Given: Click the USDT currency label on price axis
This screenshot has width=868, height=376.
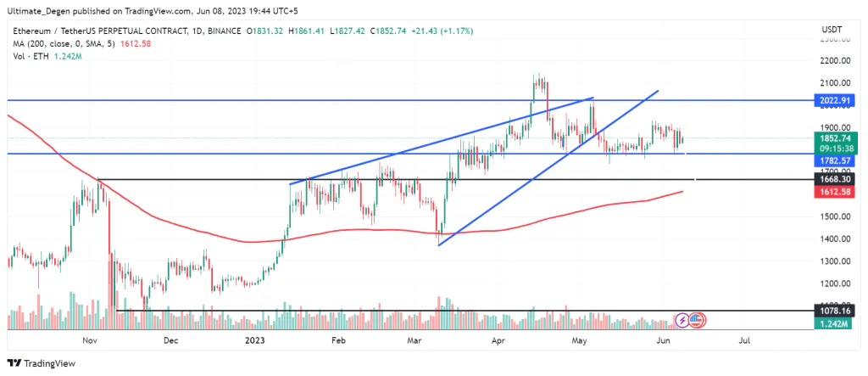Looking at the screenshot, I should (831, 30).
